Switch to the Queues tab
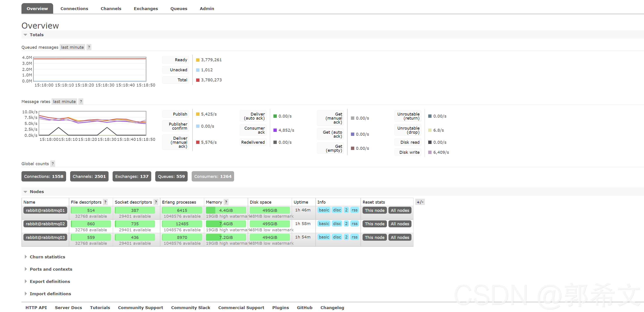Image resolution: width=644 pixels, height=312 pixels. [x=178, y=8]
